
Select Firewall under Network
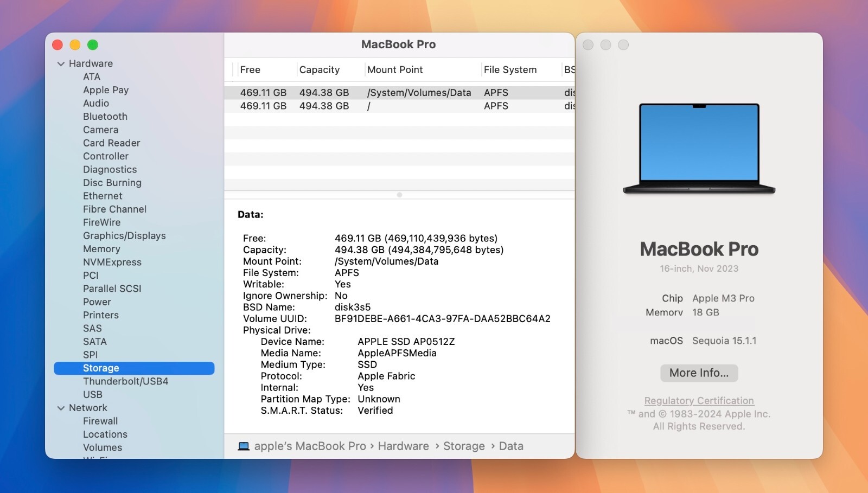click(x=100, y=421)
